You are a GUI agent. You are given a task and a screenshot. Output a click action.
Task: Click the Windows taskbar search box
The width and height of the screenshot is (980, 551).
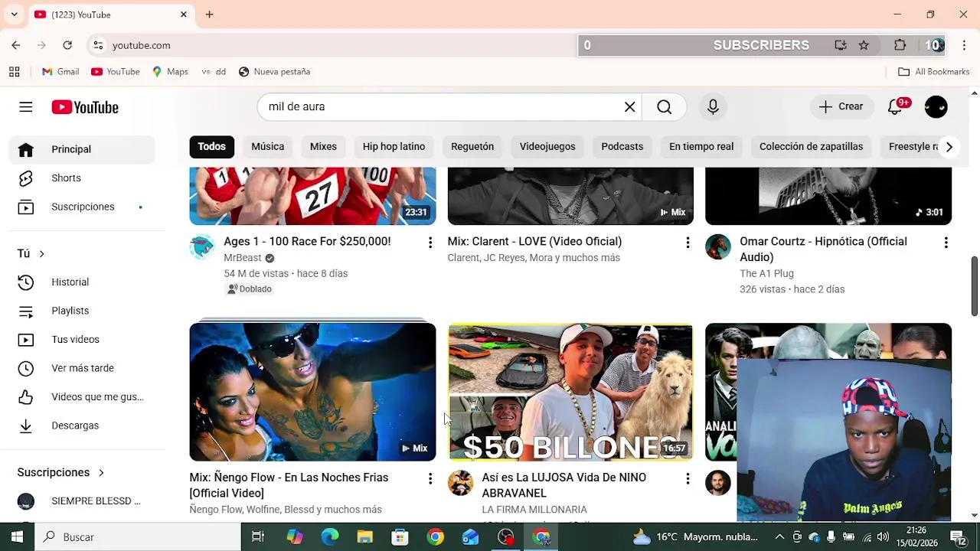pos(138,537)
